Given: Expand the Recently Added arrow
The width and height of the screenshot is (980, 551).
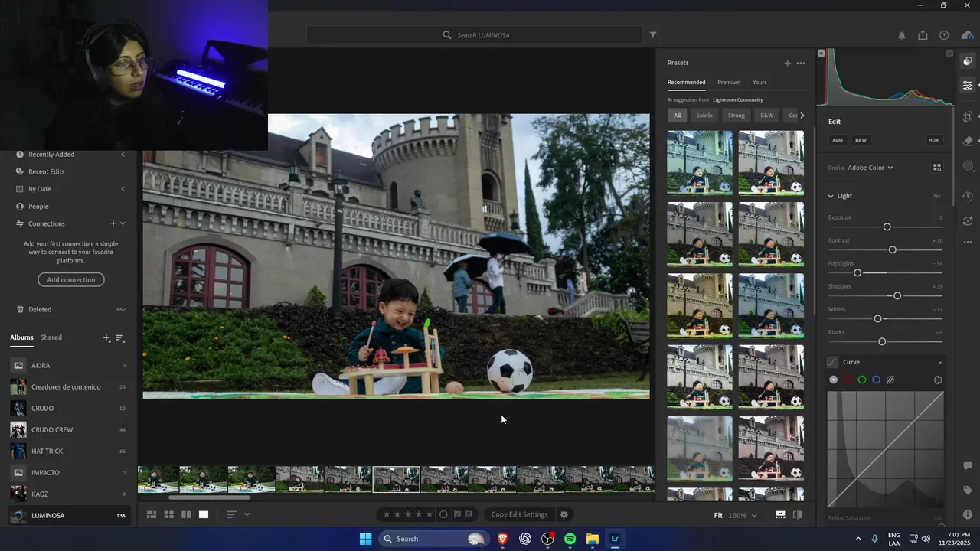Looking at the screenshot, I should (x=122, y=155).
